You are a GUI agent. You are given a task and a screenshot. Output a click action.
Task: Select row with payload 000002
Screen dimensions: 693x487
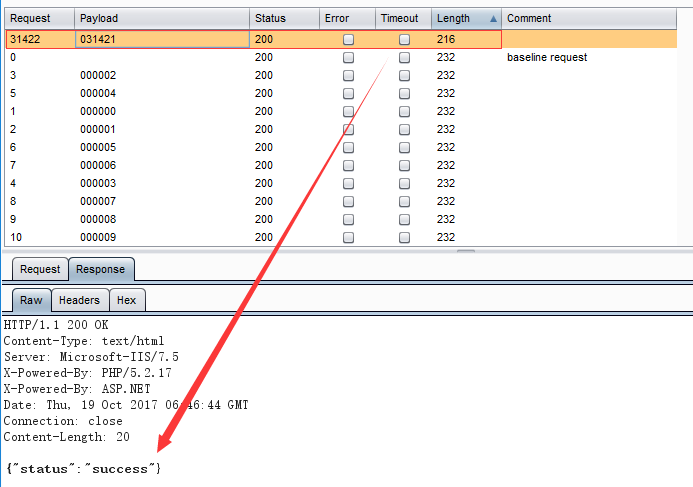[x=341, y=76]
